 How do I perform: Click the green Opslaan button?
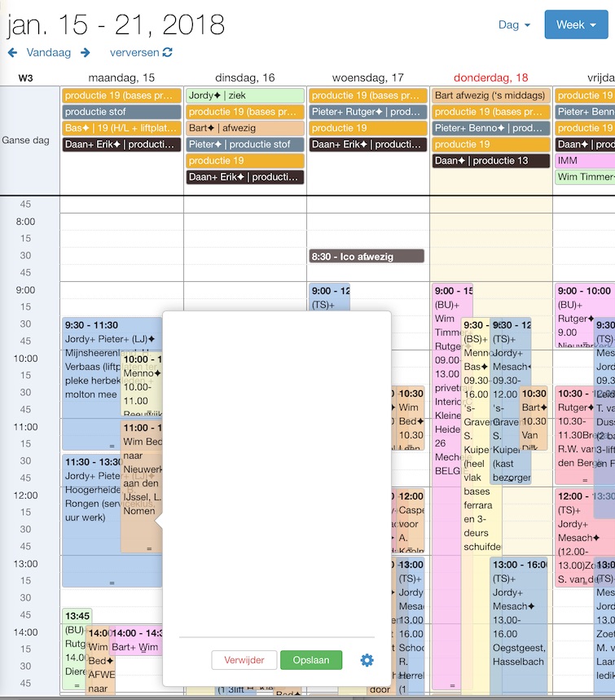point(311,660)
